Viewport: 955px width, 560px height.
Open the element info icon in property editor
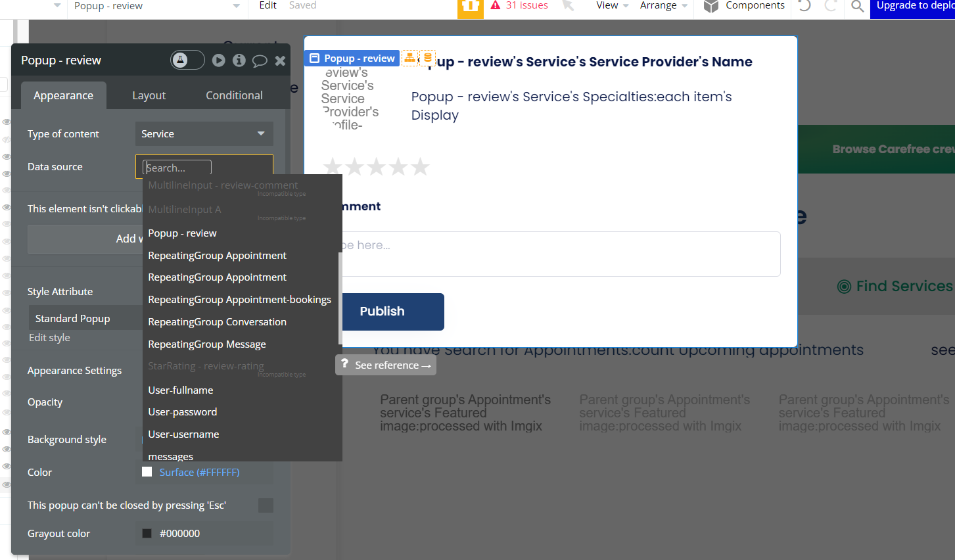pos(239,60)
